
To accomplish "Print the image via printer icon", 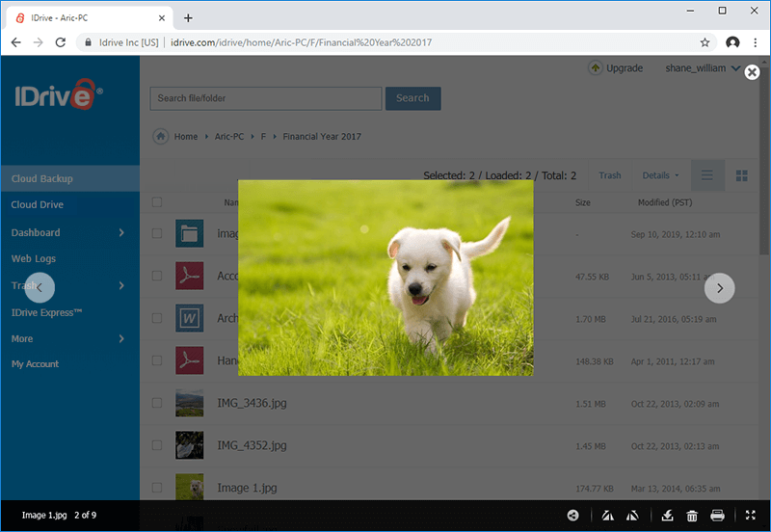I will coord(717,516).
